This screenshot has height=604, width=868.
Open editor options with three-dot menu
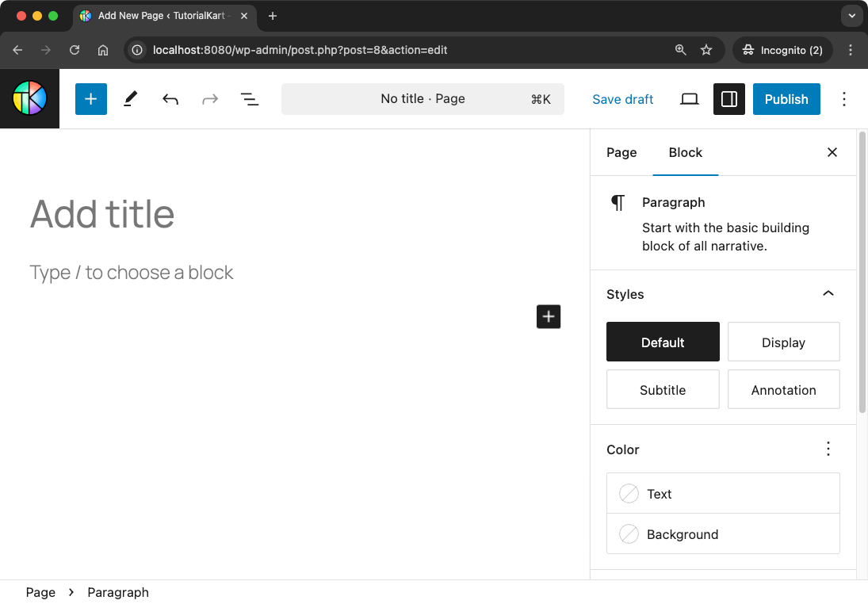pos(843,98)
